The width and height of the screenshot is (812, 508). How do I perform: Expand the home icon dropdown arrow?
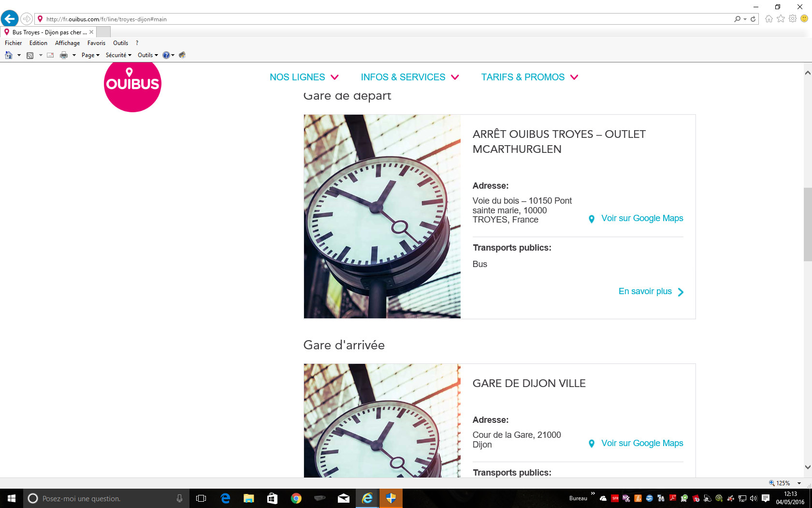(x=19, y=55)
